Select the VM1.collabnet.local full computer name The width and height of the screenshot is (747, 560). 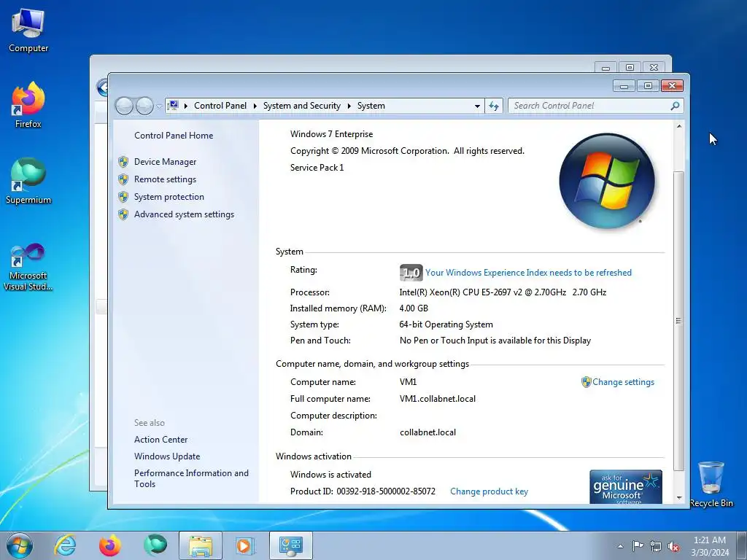click(x=438, y=399)
